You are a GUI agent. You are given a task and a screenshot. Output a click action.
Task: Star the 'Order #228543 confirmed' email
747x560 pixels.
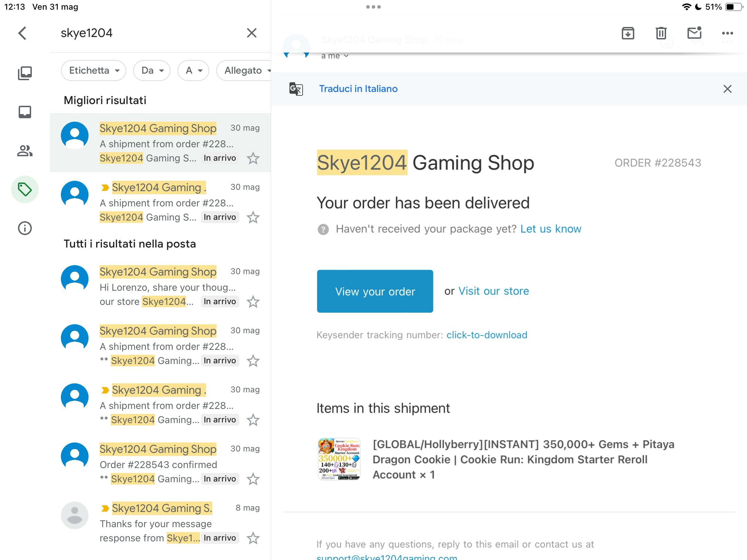coord(253,479)
